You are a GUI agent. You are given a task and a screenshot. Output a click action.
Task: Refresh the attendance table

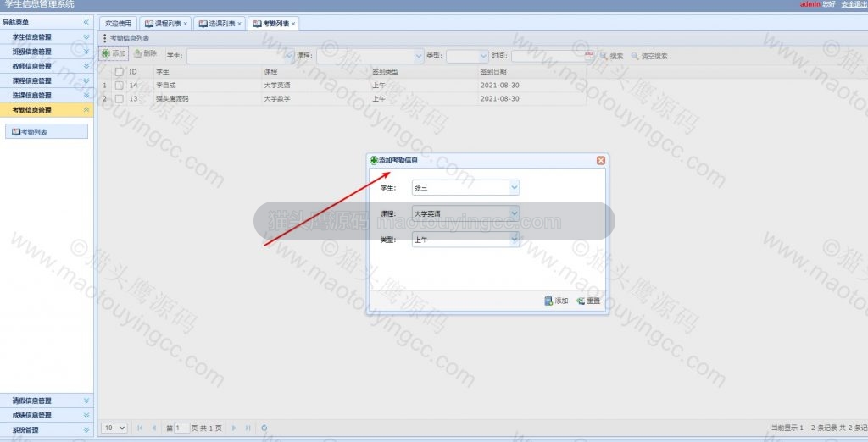coord(264,428)
